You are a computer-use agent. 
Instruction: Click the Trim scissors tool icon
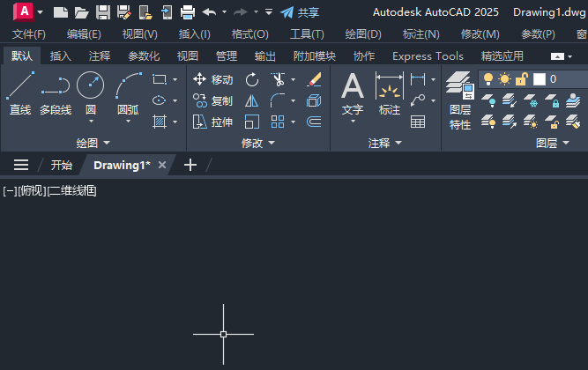278,79
